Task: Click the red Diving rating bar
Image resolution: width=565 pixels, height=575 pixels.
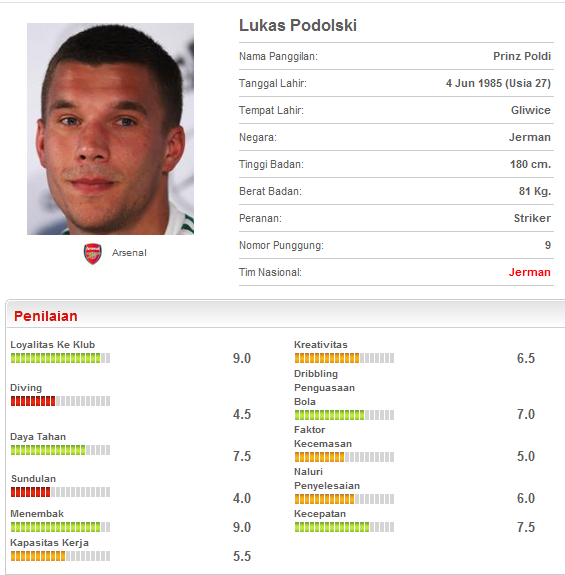Action: coord(60,401)
